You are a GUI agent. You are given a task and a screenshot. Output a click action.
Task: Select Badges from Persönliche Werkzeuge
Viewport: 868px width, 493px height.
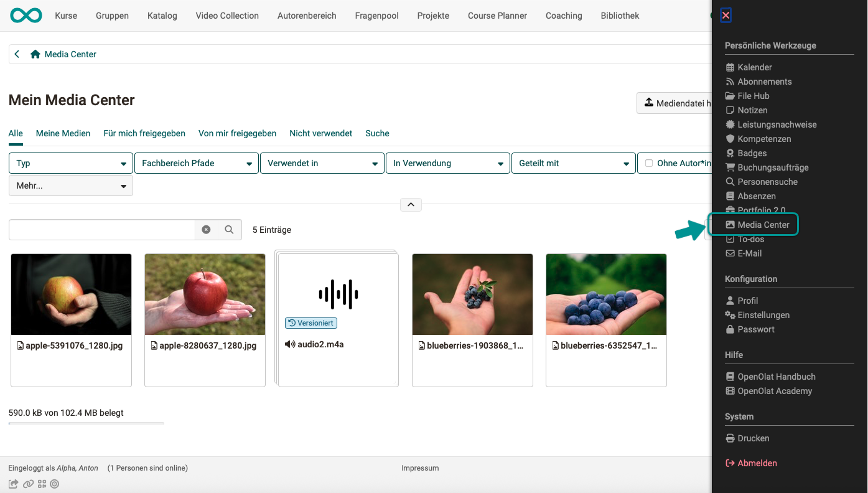pos(750,153)
